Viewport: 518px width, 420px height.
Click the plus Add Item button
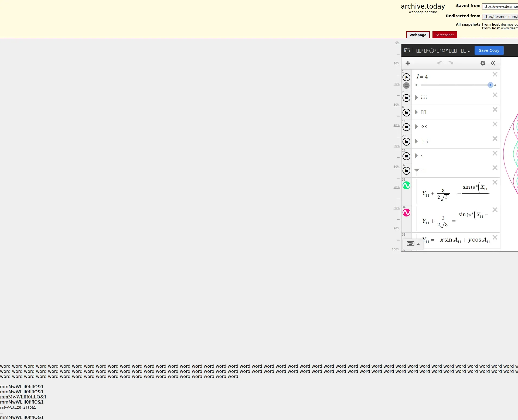tap(408, 63)
